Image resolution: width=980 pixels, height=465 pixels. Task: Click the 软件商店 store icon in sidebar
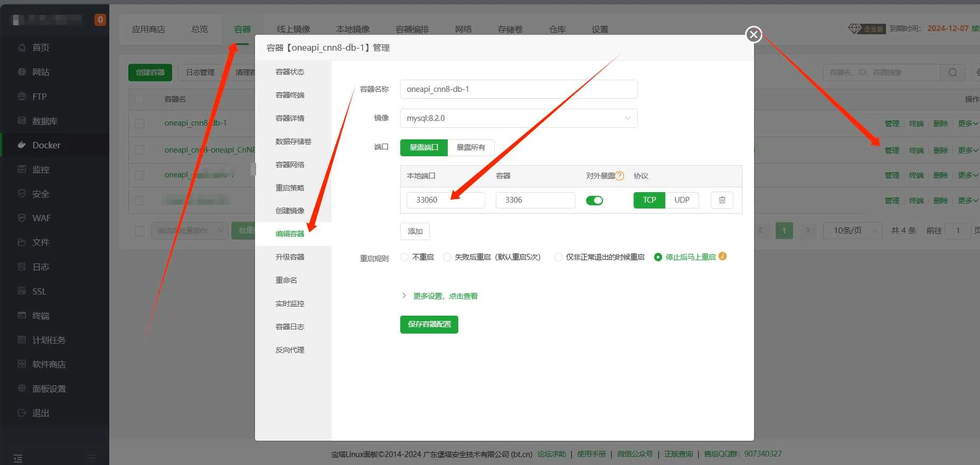click(x=22, y=364)
